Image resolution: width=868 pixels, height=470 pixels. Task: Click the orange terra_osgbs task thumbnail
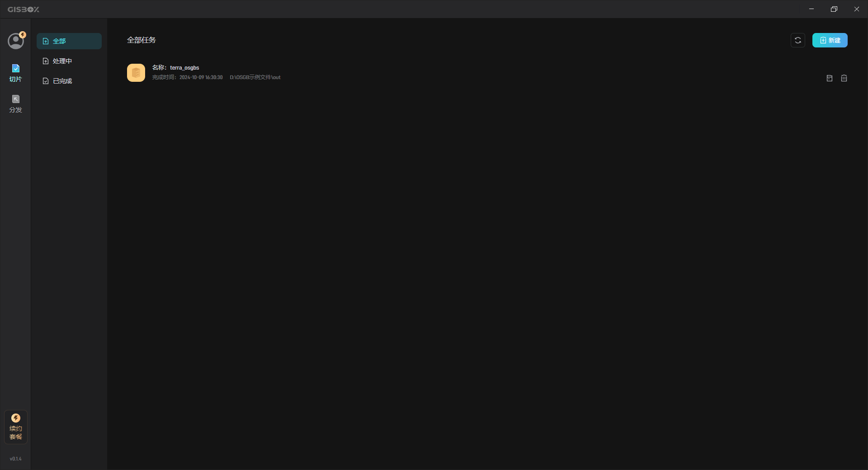pos(136,73)
